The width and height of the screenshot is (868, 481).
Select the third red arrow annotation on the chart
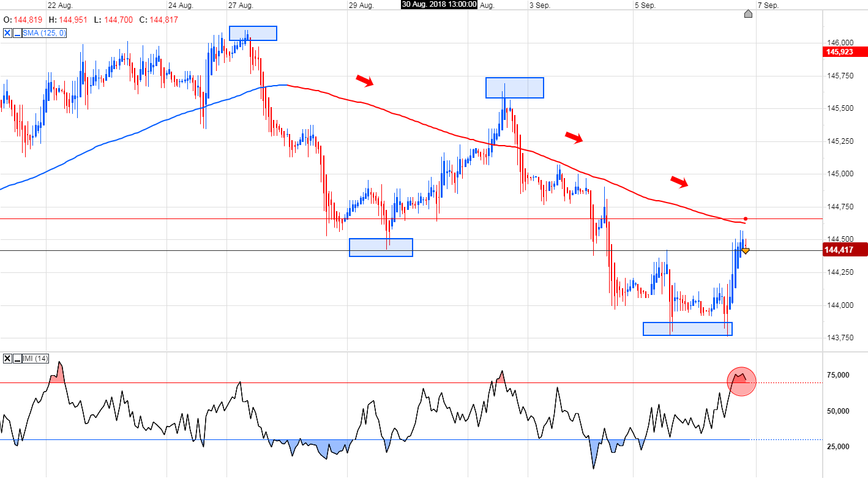(679, 182)
